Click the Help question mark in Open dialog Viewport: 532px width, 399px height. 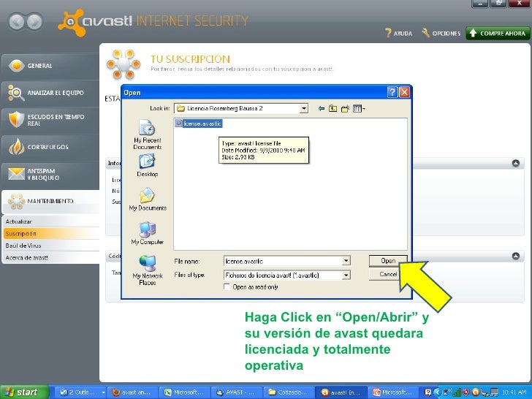392,92
